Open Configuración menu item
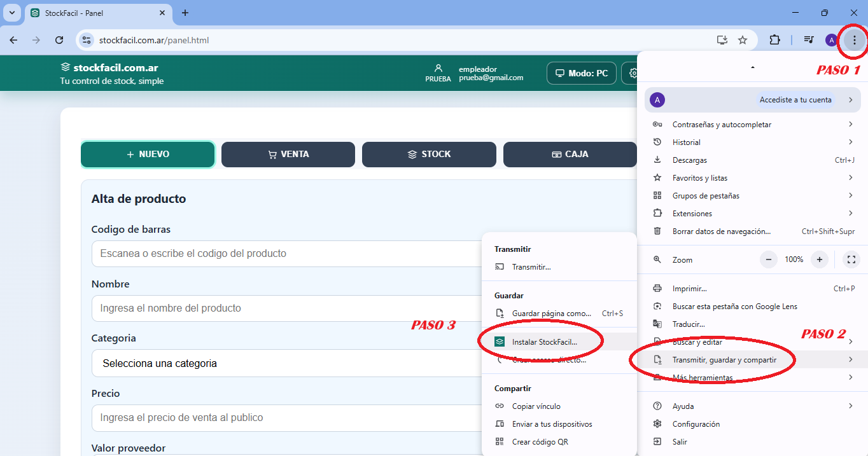868x456 pixels. (x=753, y=424)
